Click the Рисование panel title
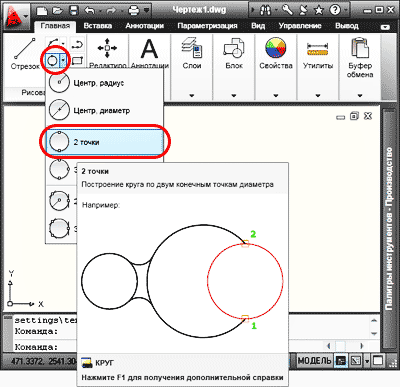 [33, 92]
